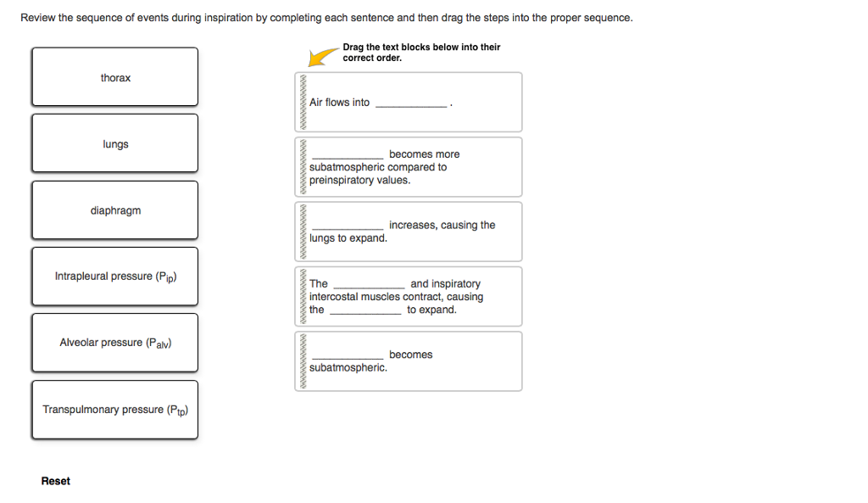Click the drag handle beside 'becomes subatmospheric' block
Image resolution: width=868 pixels, height=503 pixels.
(x=303, y=360)
